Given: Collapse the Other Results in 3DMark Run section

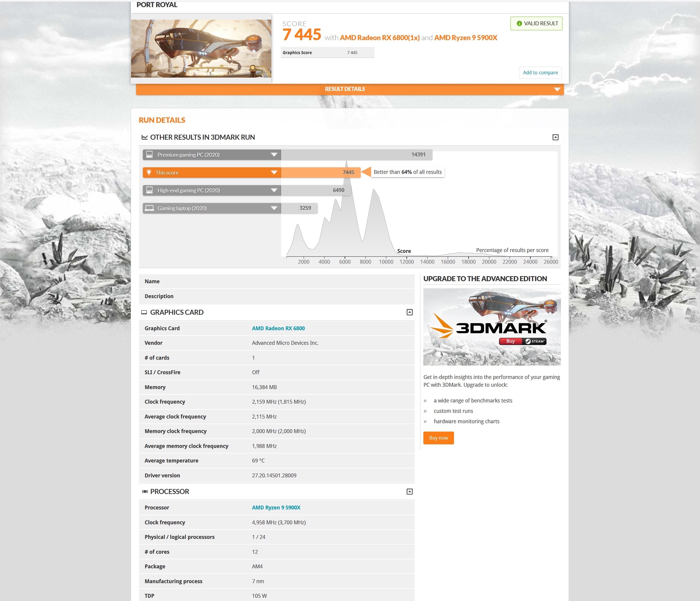Looking at the screenshot, I should 555,137.
